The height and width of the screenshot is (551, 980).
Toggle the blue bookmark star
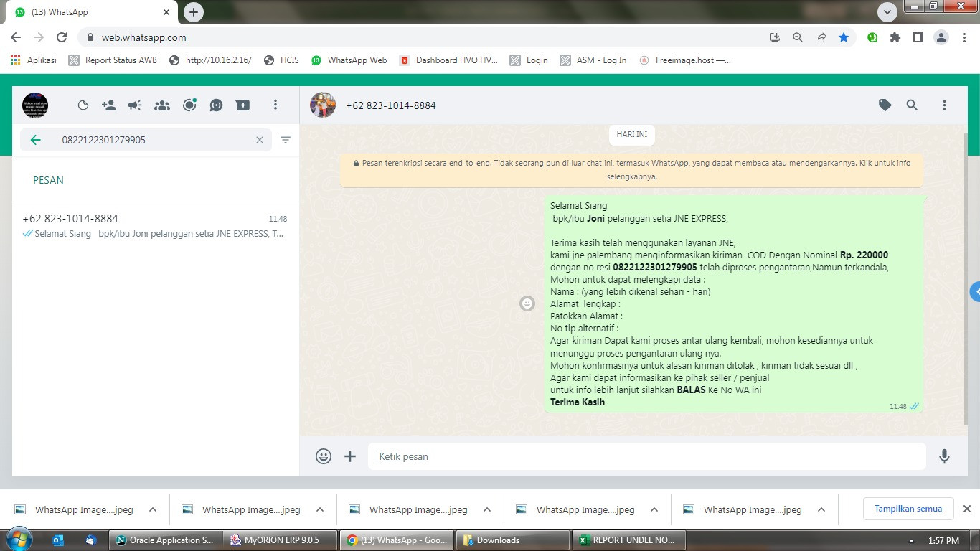click(x=844, y=37)
